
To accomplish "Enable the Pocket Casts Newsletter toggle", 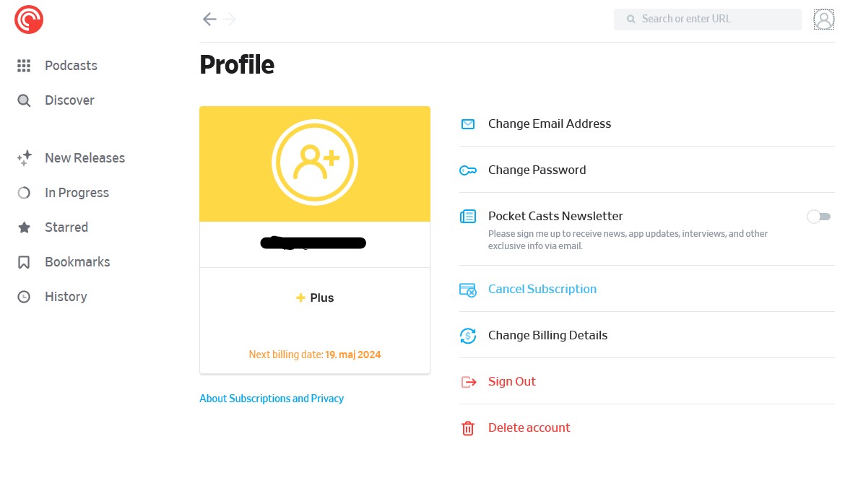I will [x=818, y=217].
